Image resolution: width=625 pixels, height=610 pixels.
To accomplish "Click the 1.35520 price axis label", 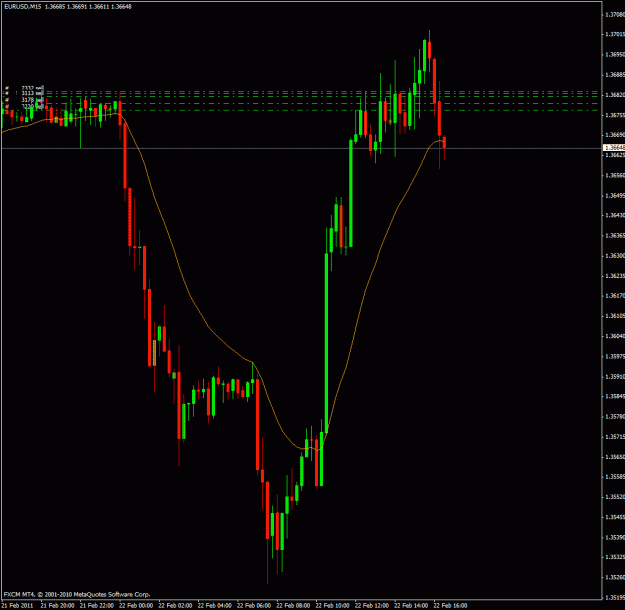I will [615, 497].
